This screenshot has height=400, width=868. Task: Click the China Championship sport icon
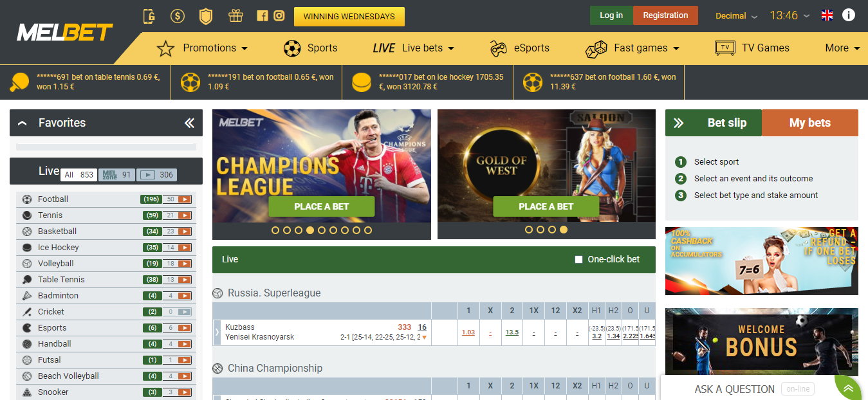point(217,368)
